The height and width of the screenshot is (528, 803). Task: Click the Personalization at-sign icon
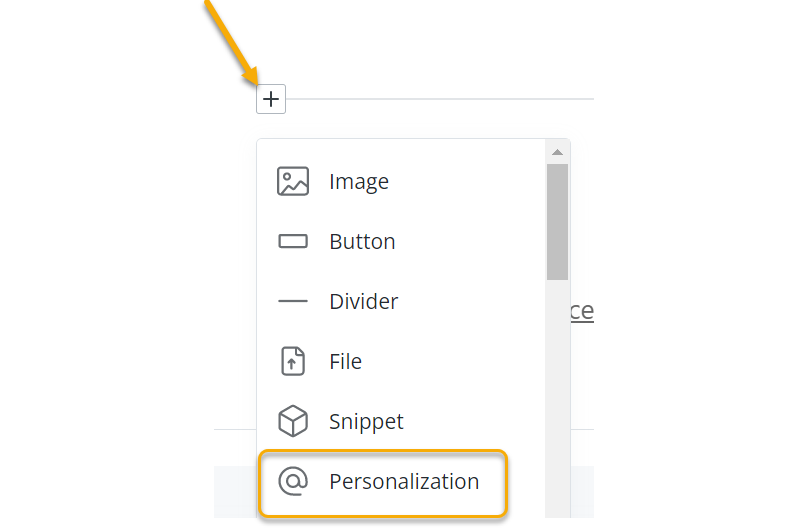tap(293, 481)
